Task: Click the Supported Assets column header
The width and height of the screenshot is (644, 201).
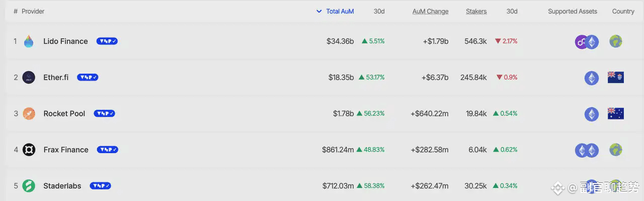Action: (x=573, y=11)
